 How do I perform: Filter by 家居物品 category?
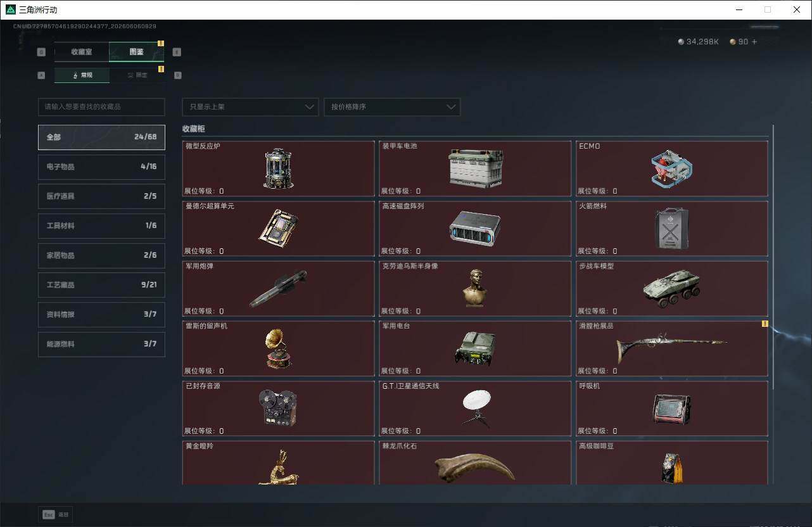(x=101, y=255)
